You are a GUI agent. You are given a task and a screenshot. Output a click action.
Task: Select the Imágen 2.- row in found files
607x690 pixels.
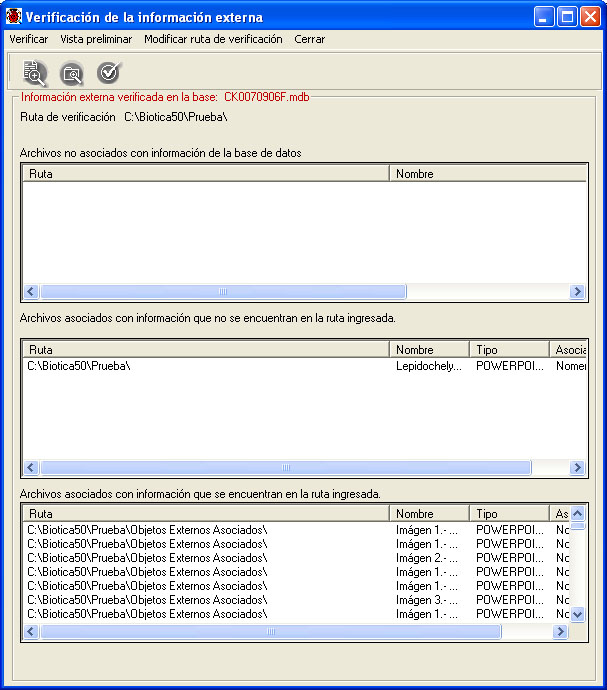[296, 558]
